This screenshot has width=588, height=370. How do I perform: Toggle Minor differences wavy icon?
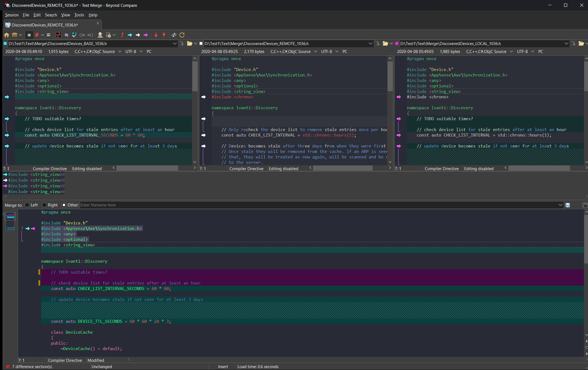(x=67, y=35)
